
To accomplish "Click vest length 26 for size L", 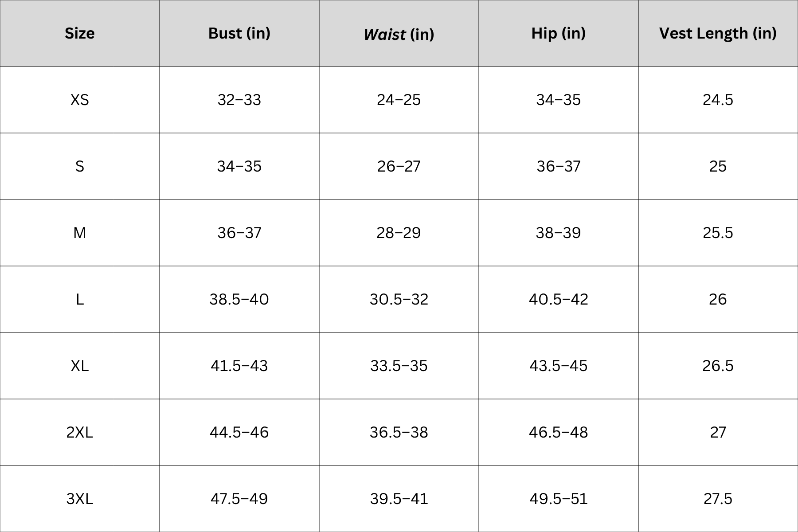I will [x=718, y=299].
